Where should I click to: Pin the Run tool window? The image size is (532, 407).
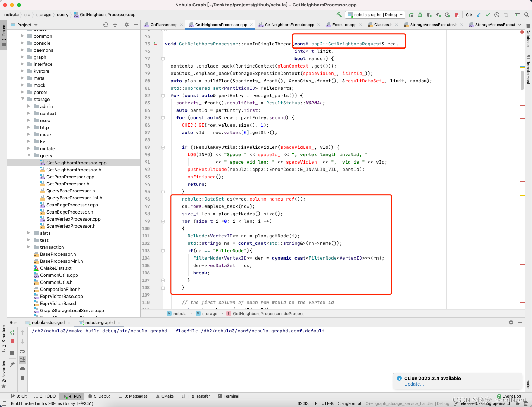12,364
